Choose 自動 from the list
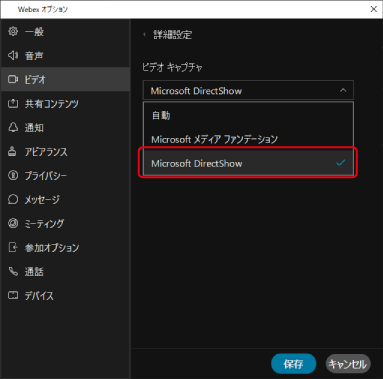 coord(248,115)
